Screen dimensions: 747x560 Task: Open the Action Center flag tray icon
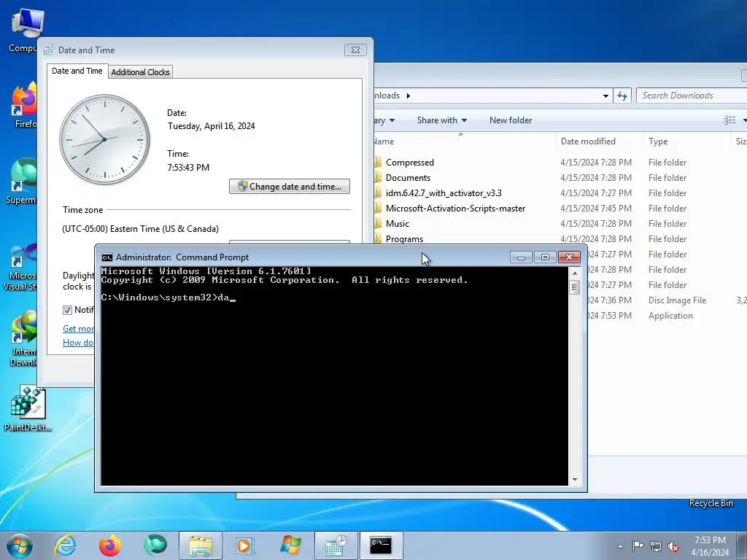click(x=638, y=546)
